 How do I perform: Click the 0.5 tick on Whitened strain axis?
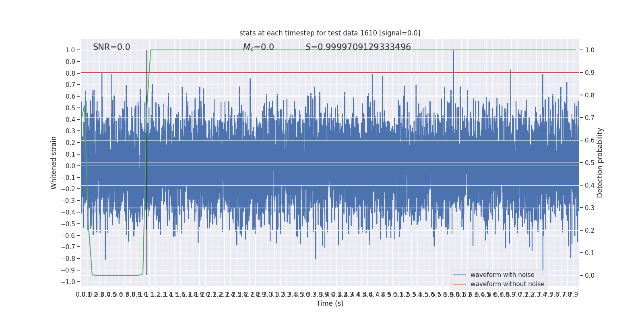[70, 108]
